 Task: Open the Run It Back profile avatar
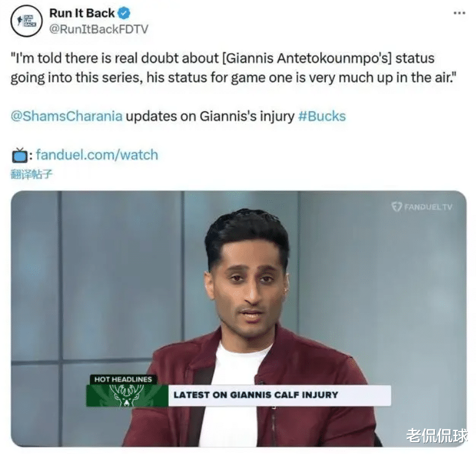coord(27,21)
